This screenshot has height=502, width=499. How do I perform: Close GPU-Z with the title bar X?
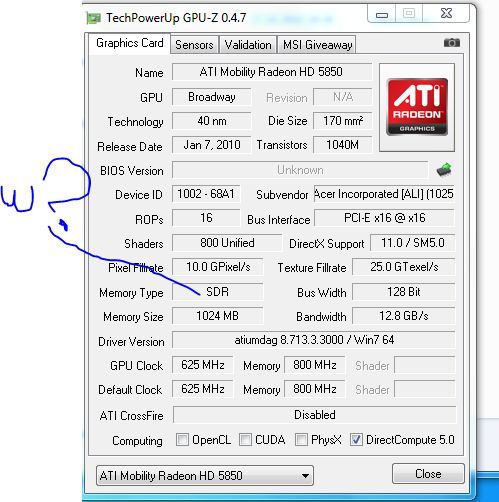[446, 14]
